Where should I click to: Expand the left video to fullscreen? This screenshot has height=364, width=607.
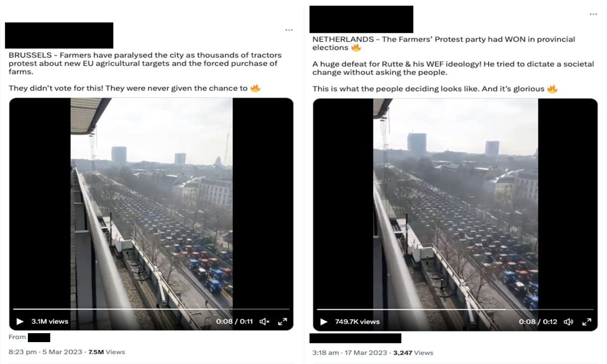tap(282, 321)
